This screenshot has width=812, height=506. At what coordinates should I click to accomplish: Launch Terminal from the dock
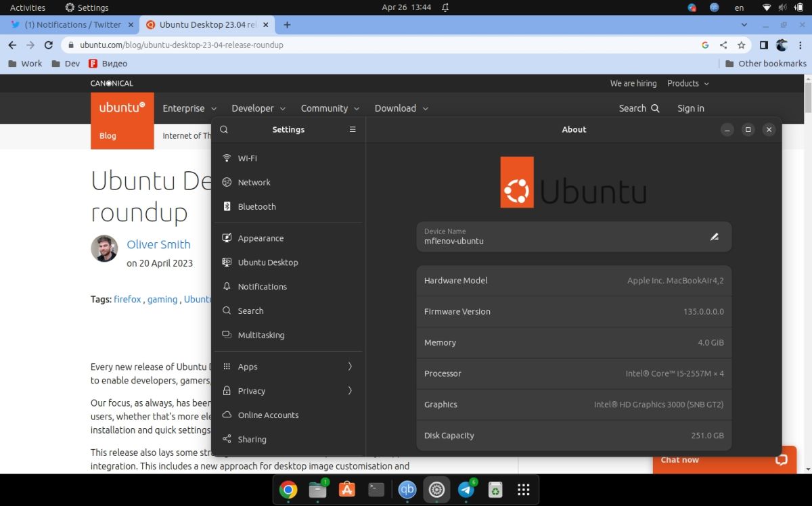377,490
